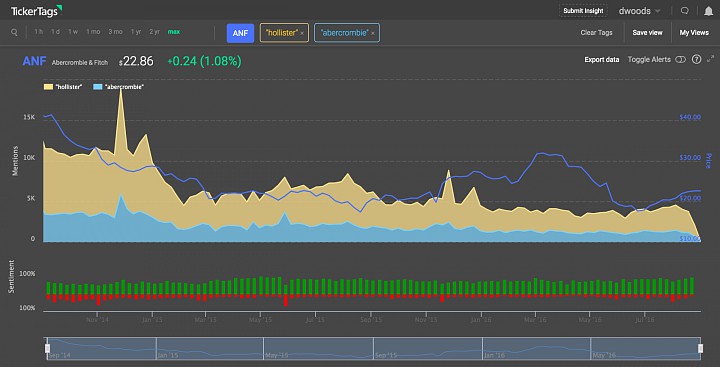Select the 1yr time range

(136, 32)
